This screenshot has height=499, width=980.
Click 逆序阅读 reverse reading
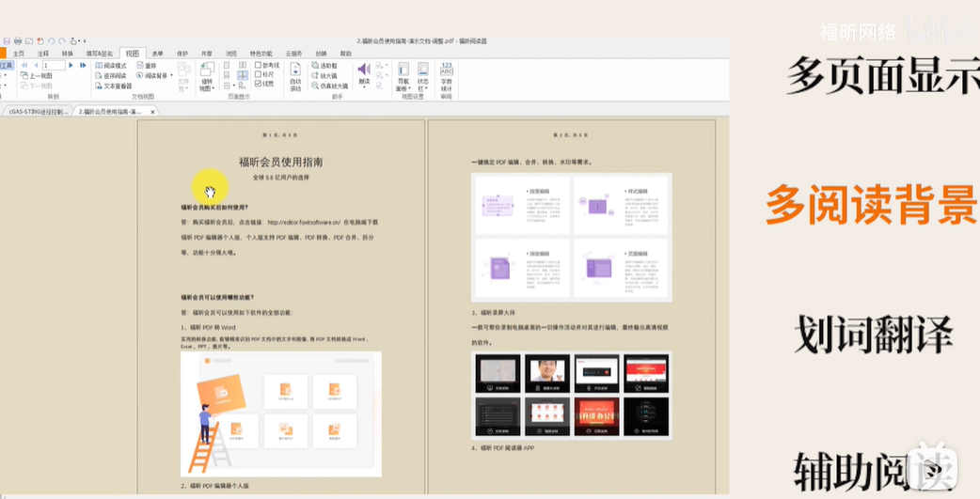click(111, 75)
